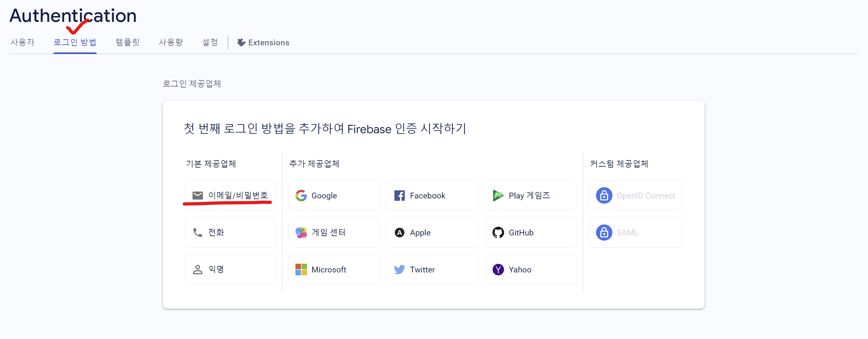Select the SAML custom provider
Viewport: 868px width, 339px height.
click(636, 233)
